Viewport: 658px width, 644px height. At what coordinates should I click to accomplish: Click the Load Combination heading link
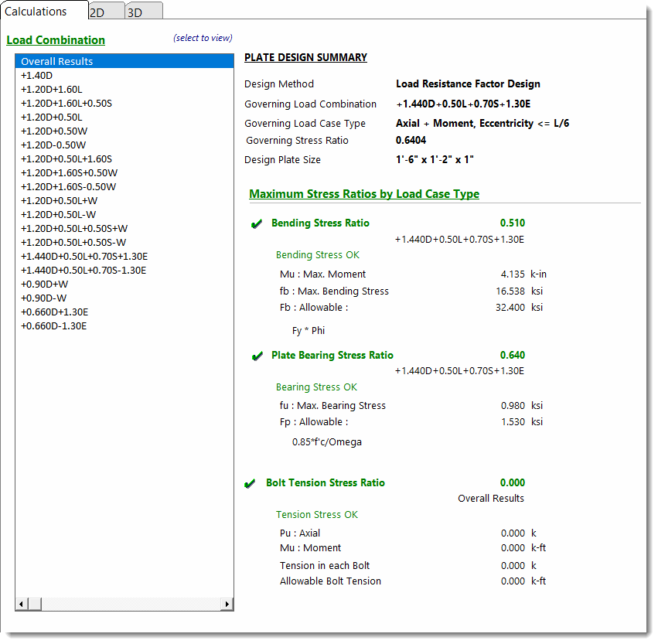pyautogui.click(x=56, y=40)
